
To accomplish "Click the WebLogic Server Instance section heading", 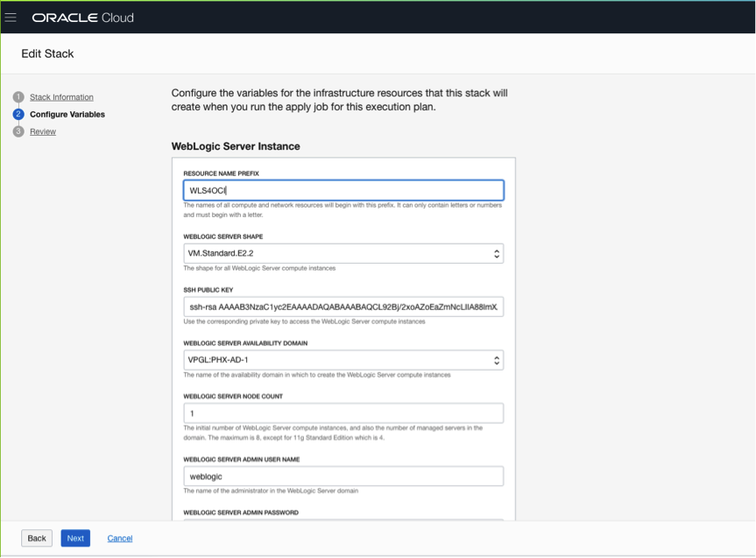I will [x=236, y=146].
